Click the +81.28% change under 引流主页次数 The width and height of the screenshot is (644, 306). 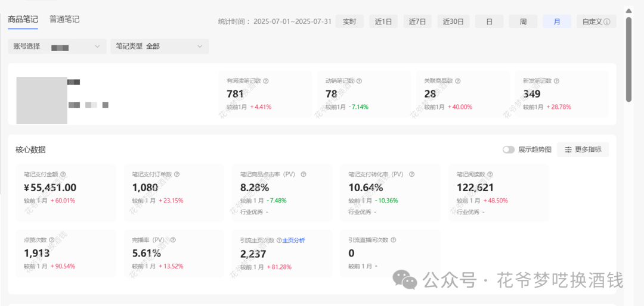279,267
